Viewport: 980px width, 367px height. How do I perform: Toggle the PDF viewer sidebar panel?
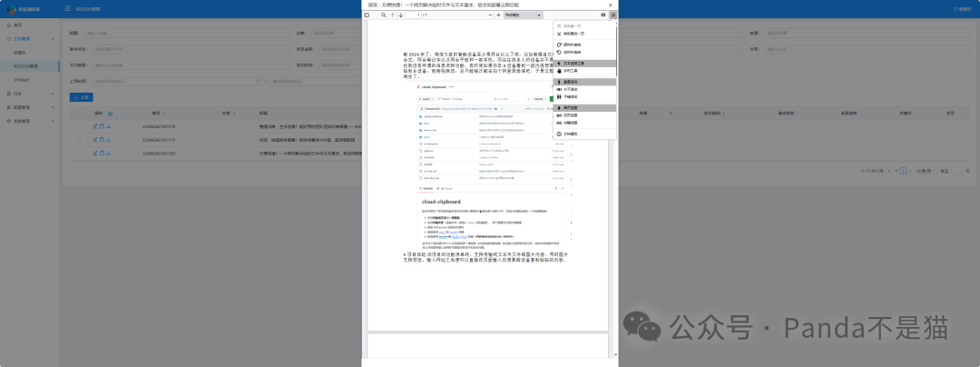click(367, 15)
